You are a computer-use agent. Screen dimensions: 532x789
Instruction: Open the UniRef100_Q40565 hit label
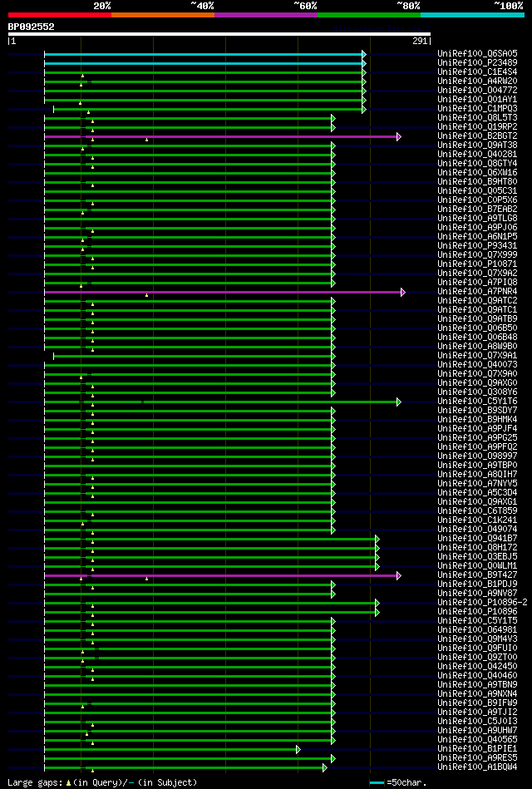(477, 739)
